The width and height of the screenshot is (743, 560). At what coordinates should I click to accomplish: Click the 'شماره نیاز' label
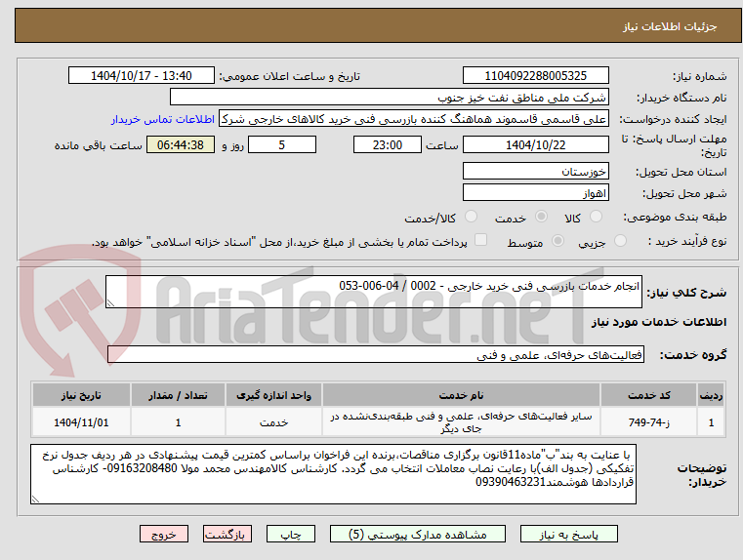[699, 76]
